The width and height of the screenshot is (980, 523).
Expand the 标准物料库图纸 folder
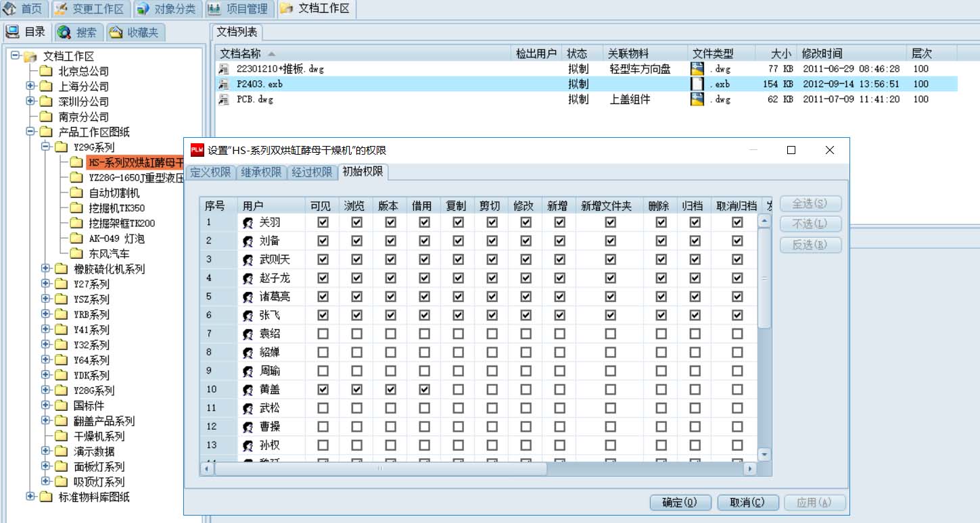pos(30,497)
